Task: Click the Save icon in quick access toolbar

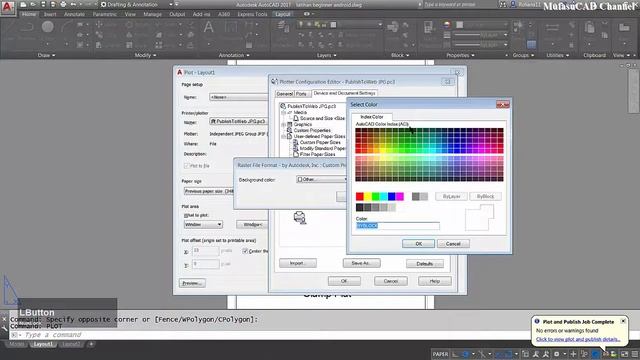Action: 43,4
